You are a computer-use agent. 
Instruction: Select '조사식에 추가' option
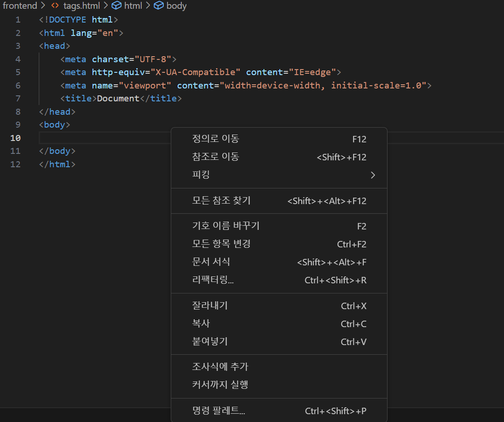coord(279,367)
